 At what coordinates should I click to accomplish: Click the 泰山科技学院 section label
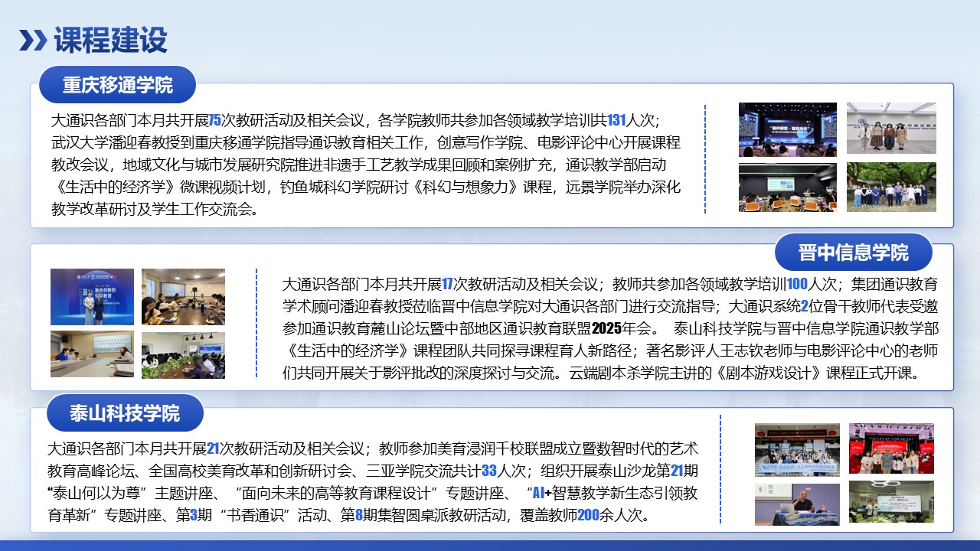tap(125, 414)
